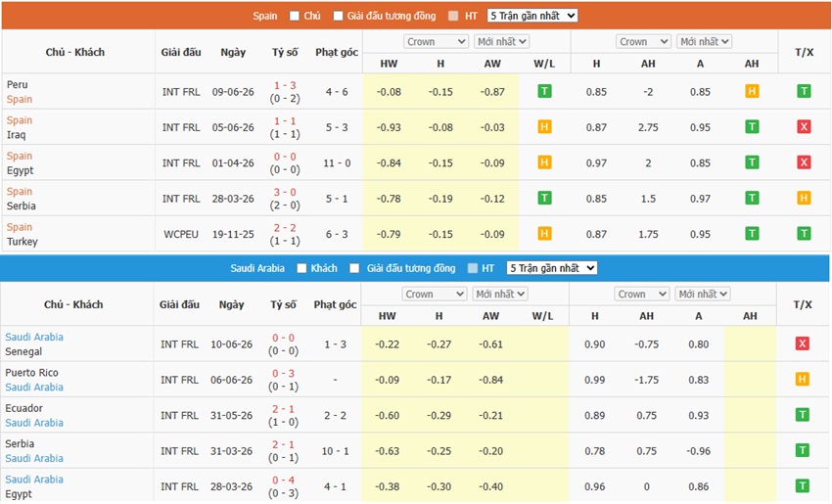Toggle the Khách checkbox in Saudi Arabia header
832x504 pixels.
pyautogui.click(x=301, y=268)
